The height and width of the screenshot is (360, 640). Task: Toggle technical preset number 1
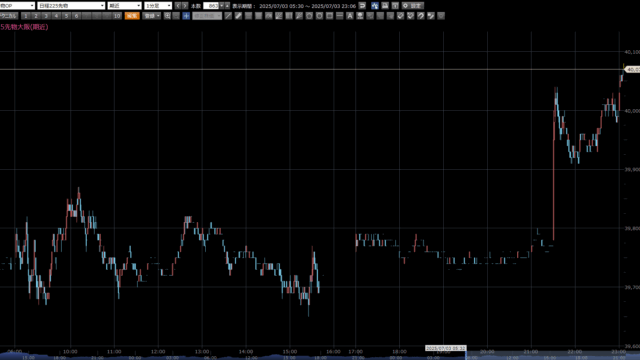coord(26,16)
